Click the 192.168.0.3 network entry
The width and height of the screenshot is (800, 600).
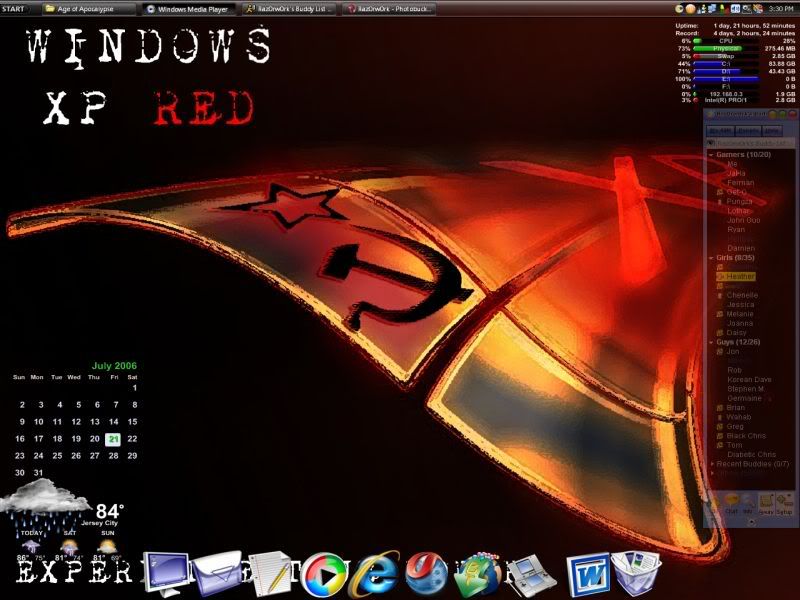(726, 94)
